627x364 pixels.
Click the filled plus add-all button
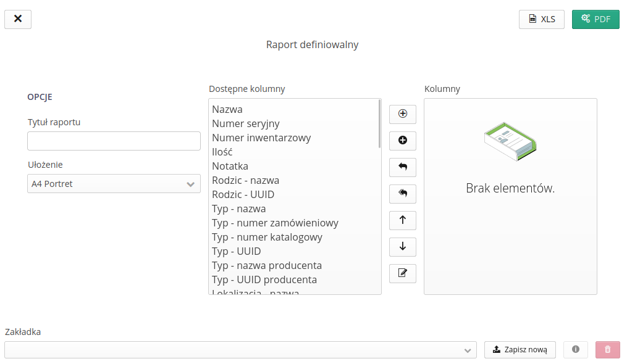click(403, 141)
